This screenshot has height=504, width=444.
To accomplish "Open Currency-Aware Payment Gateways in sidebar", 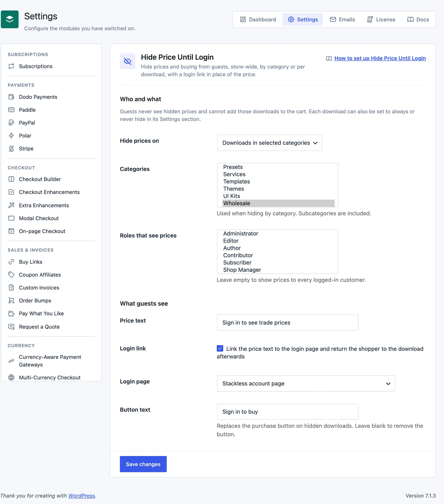I will [x=50, y=361].
